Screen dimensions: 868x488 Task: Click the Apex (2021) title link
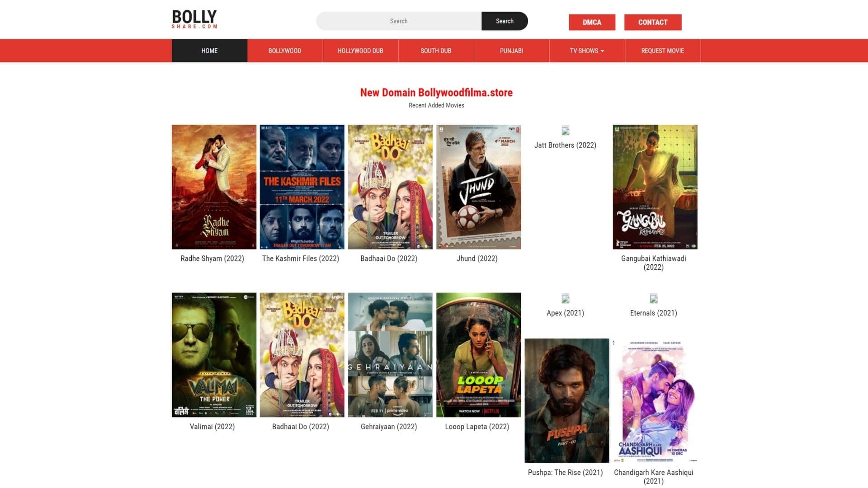(x=565, y=313)
